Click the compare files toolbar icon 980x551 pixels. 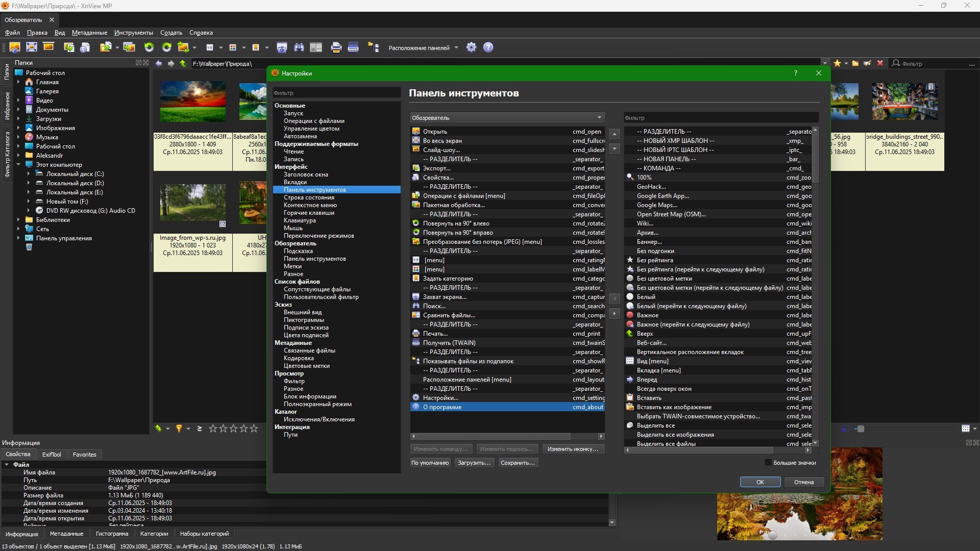tap(316, 47)
